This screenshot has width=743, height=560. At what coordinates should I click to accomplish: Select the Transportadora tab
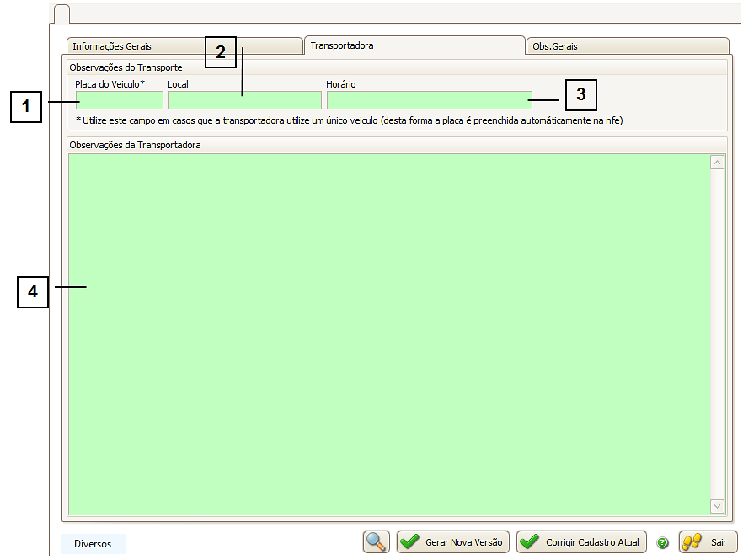click(x=414, y=45)
